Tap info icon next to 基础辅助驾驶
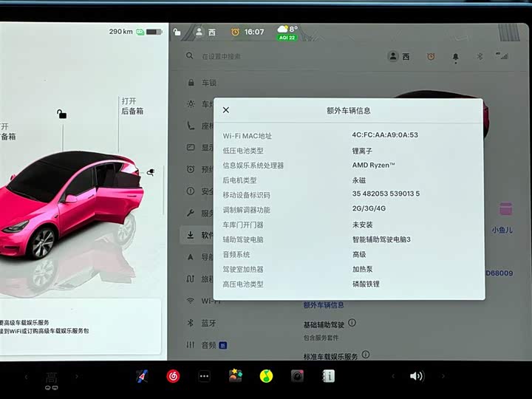 352,323
